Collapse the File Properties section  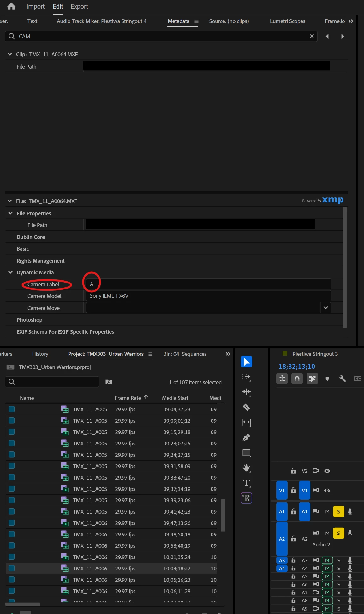[x=10, y=213]
